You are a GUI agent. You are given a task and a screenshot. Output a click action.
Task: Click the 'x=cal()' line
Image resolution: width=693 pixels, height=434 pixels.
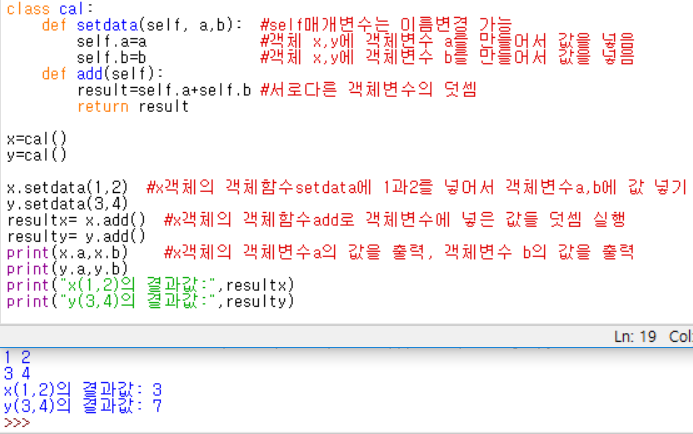coord(37,139)
